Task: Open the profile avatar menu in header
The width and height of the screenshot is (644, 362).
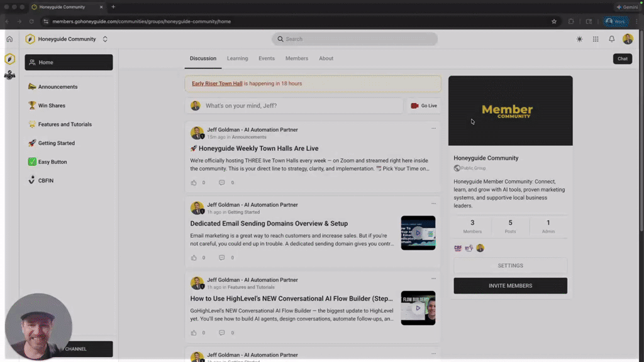Action: (x=628, y=39)
